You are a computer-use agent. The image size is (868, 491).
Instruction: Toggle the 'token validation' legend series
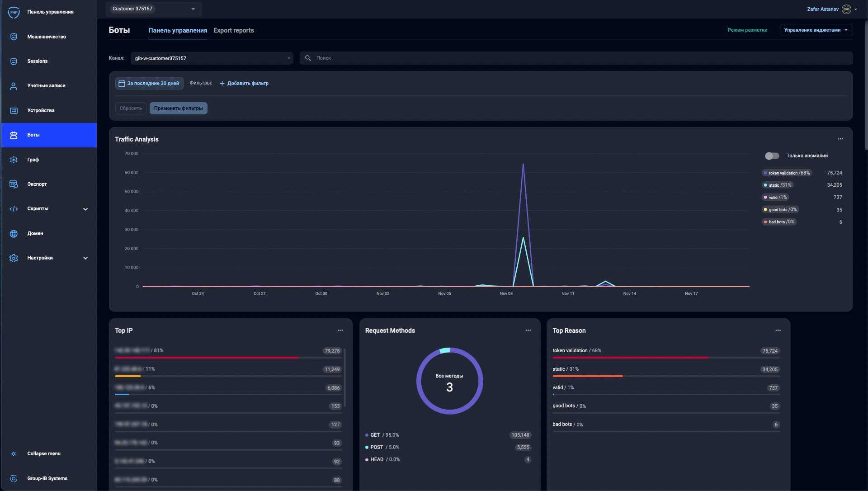[x=787, y=173]
